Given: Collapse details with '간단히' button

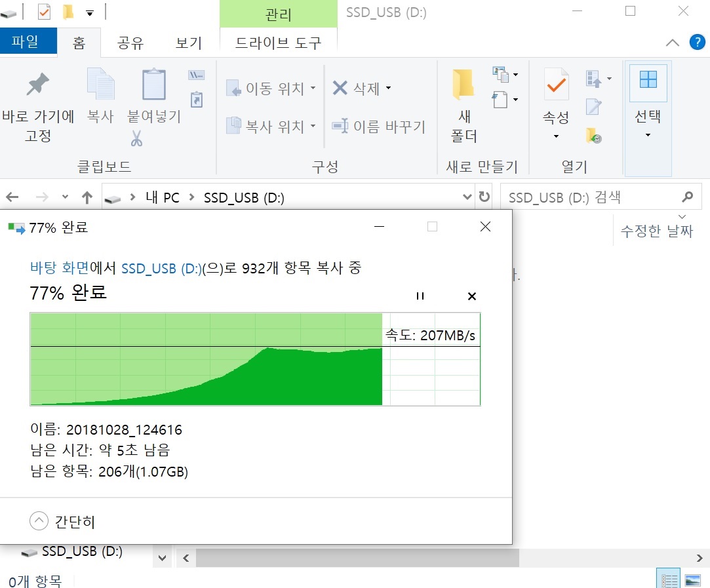Looking at the screenshot, I should (62, 521).
